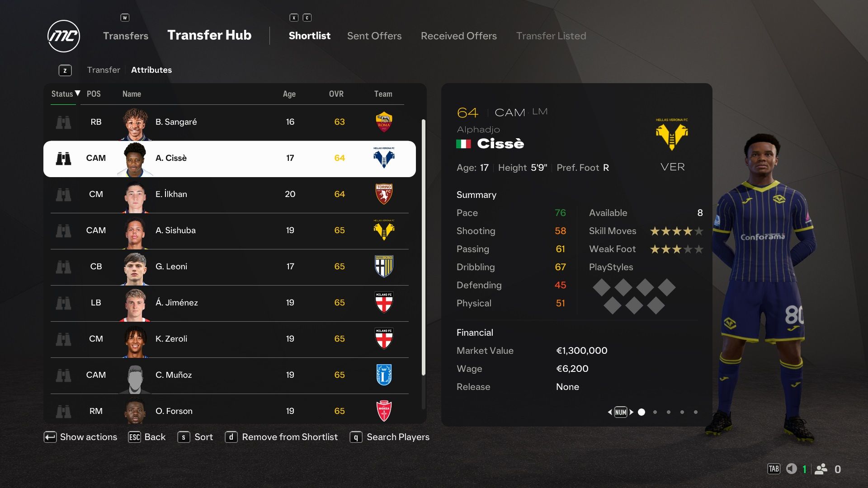Click Search Players button
Screen dimensions: 868x488
tap(398, 437)
